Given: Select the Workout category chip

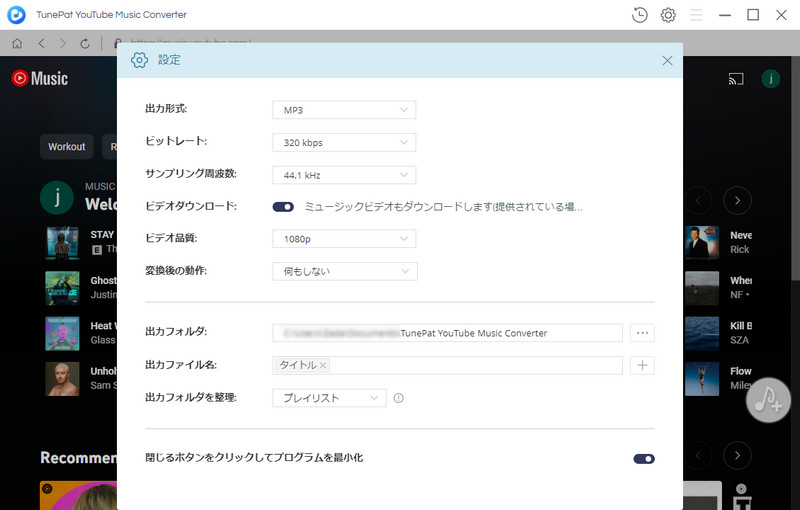Looking at the screenshot, I should pyautogui.click(x=66, y=147).
